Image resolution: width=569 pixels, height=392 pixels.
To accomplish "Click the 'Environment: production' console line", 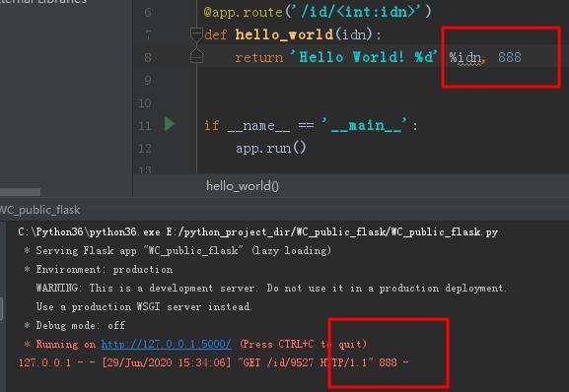I will 99,269.
